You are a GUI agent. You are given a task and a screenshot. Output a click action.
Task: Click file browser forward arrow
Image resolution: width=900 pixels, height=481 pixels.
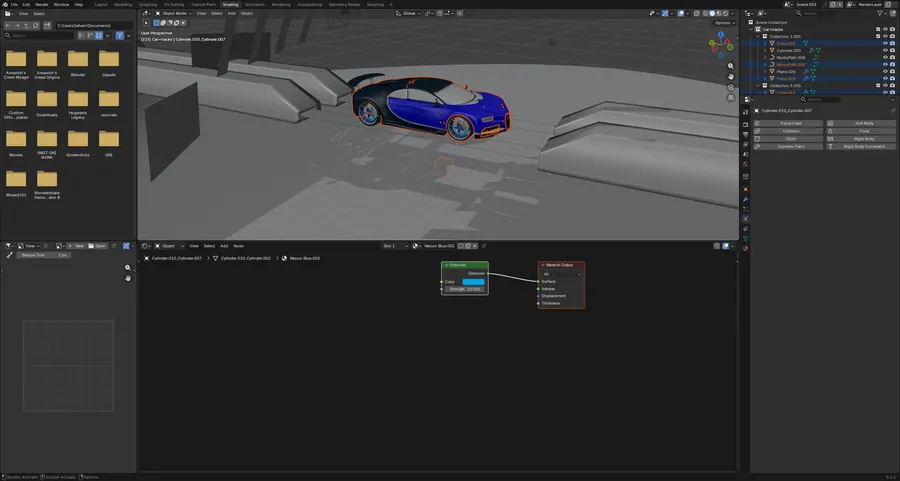coord(17,26)
